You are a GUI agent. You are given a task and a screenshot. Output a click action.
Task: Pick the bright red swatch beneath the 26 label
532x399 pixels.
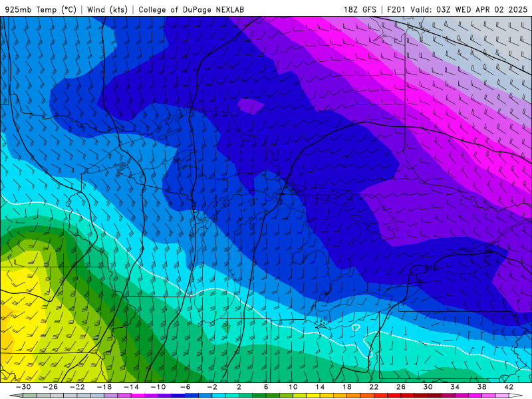coord(394,396)
